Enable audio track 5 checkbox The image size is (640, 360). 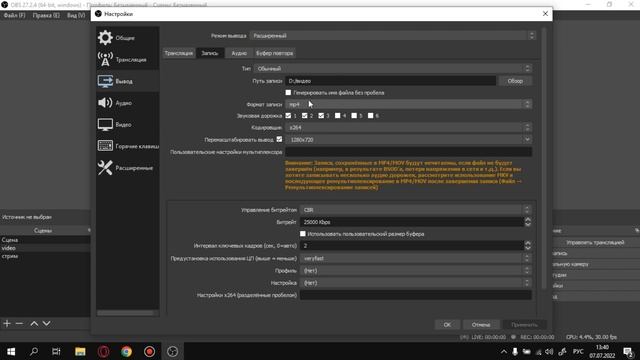coord(354,116)
